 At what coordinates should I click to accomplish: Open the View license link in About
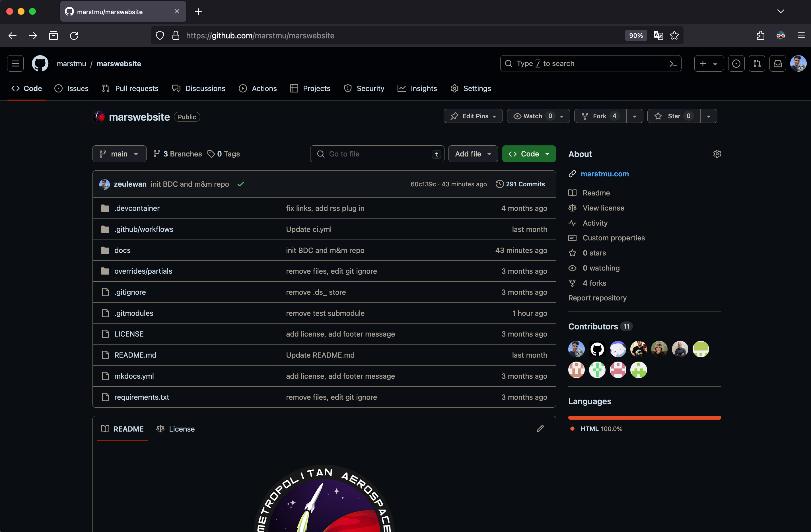(603, 208)
